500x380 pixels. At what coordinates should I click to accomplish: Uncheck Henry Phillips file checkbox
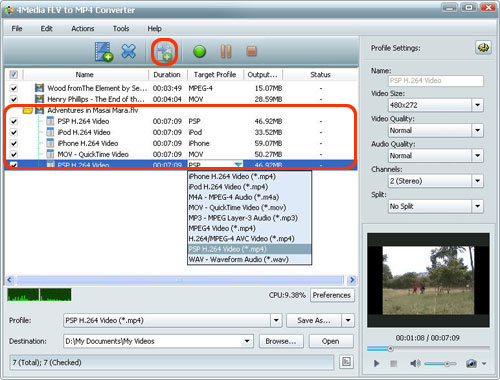[14, 99]
